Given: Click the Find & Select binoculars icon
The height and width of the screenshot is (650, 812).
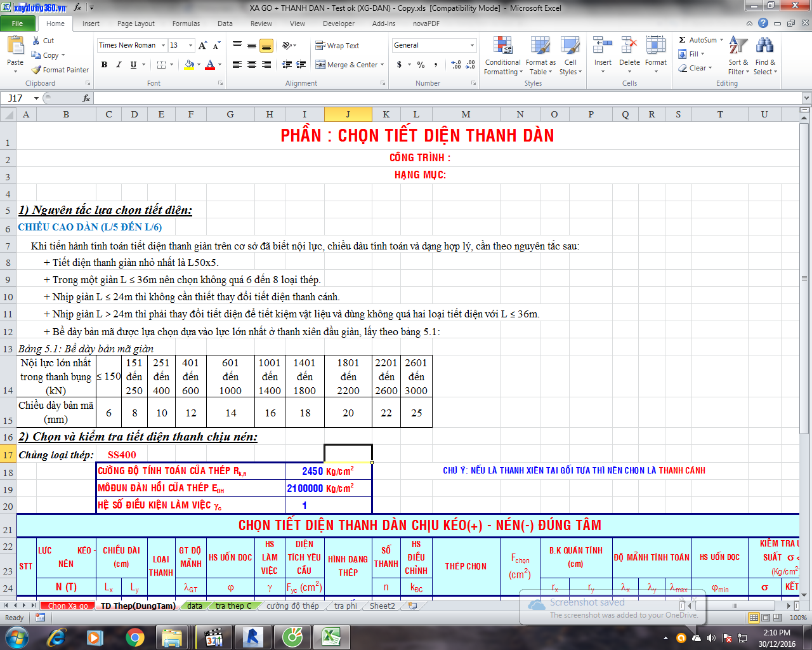Looking at the screenshot, I should coord(765,46).
